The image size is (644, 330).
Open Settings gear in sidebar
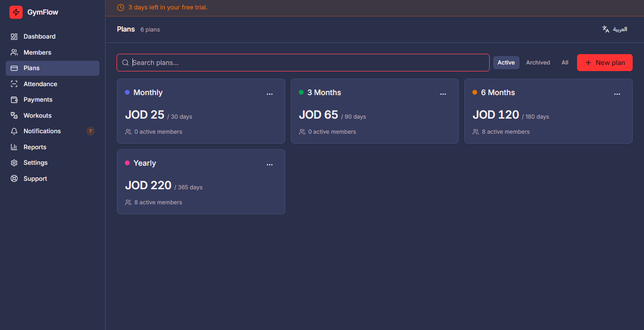(x=52, y=163)
